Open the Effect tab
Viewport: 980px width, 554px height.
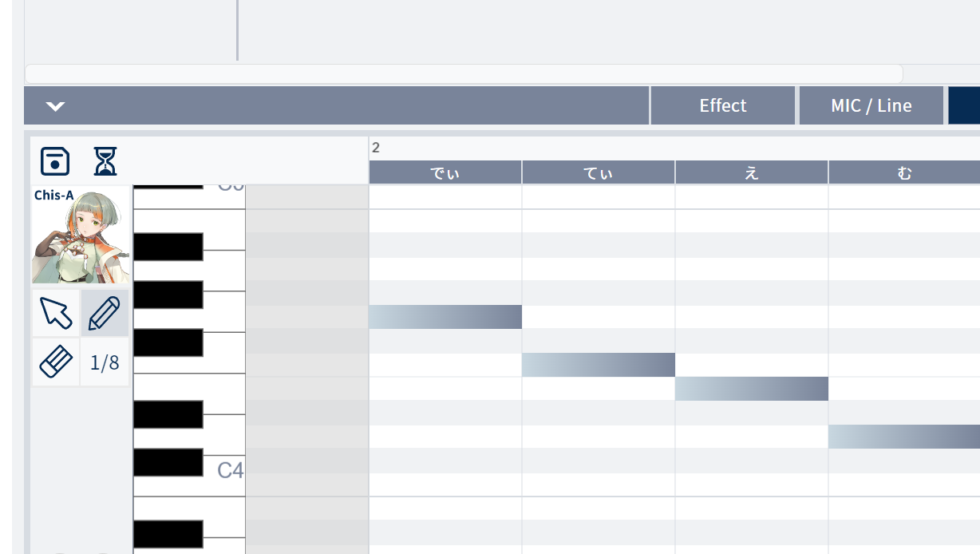click(722, 106)
